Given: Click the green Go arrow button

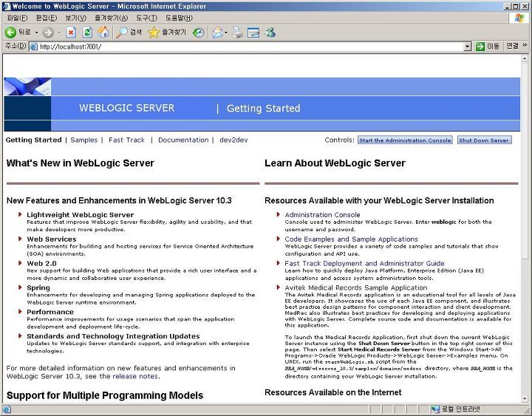Looking at the screenshot, I should 480,47.
